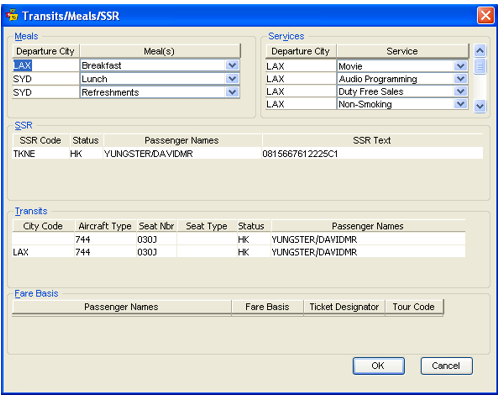Select the LAX cell in the Audio Programming row
501x397 pixels.
click(301, 79)
